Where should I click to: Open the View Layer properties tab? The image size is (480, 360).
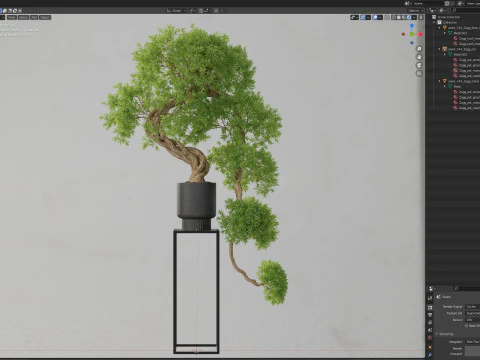(x=430, y=323)
